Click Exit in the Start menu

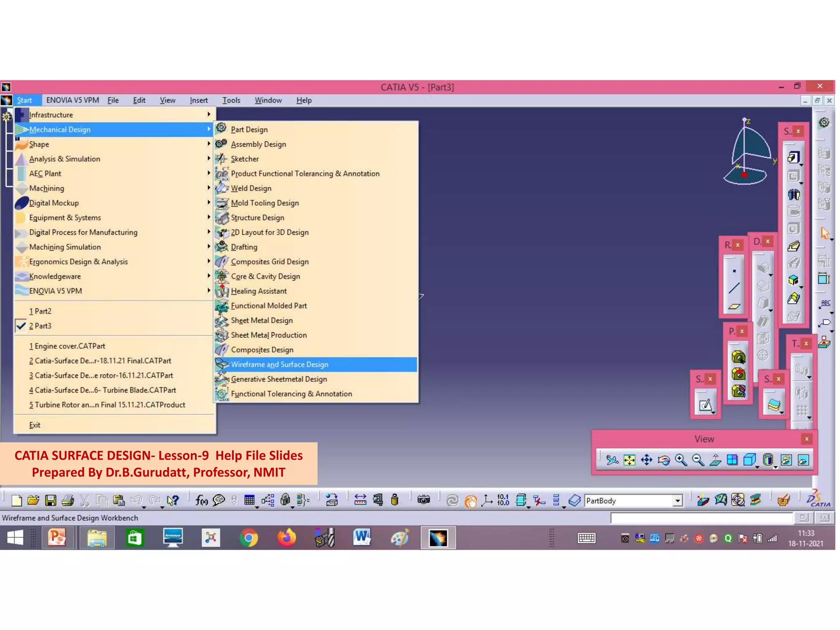[34, 425]
